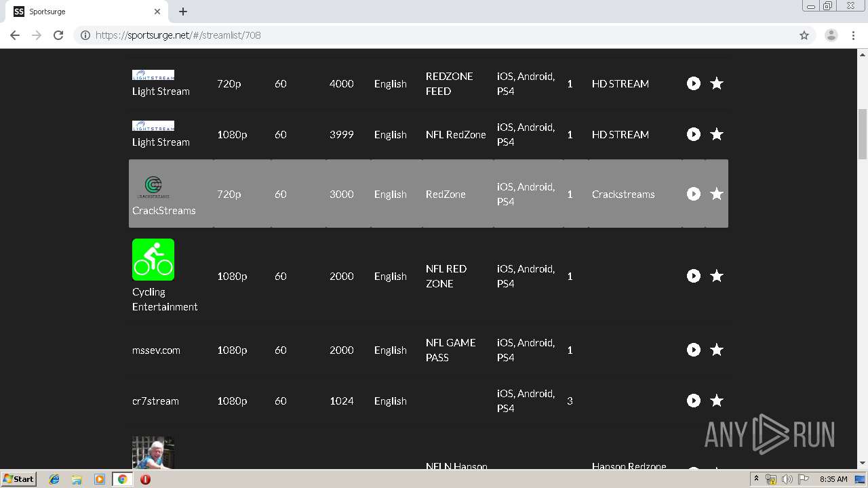
Task: Select the CrackStreams streamer name
Action: coord(163,211)
